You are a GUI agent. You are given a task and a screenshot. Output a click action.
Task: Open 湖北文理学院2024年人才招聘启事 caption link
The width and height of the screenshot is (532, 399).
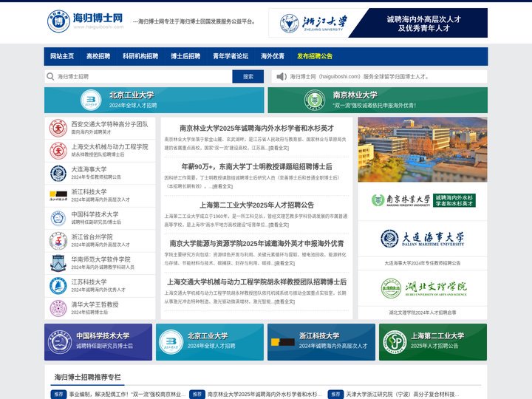pyautogui.click(x=423, y=313)
